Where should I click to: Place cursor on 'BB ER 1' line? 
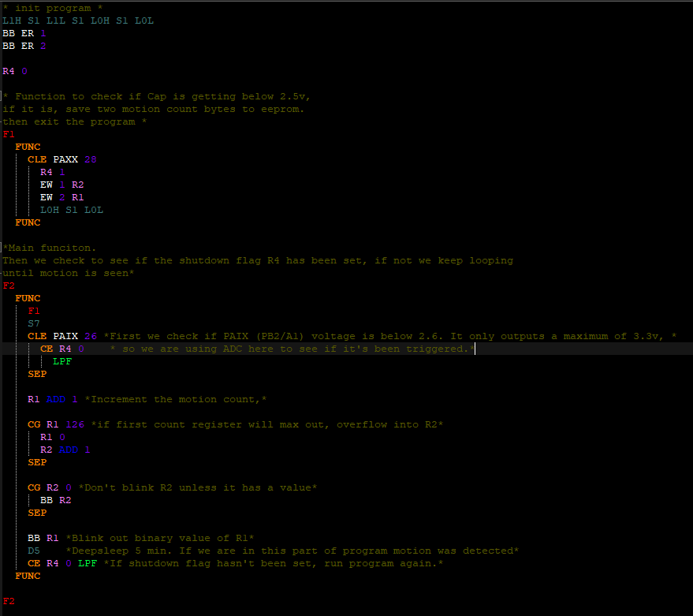tap(24, 33)
